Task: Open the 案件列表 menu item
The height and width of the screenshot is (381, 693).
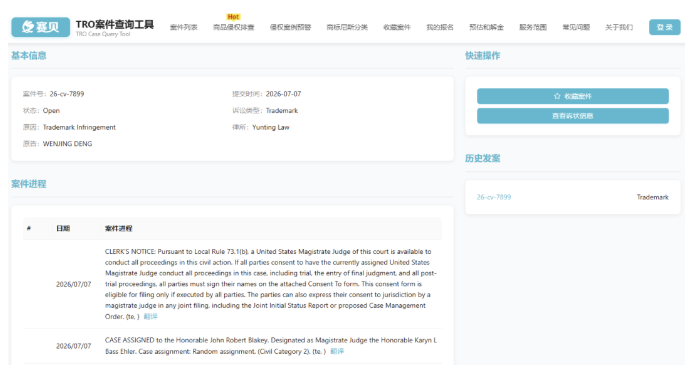Action: pos(183,27)
